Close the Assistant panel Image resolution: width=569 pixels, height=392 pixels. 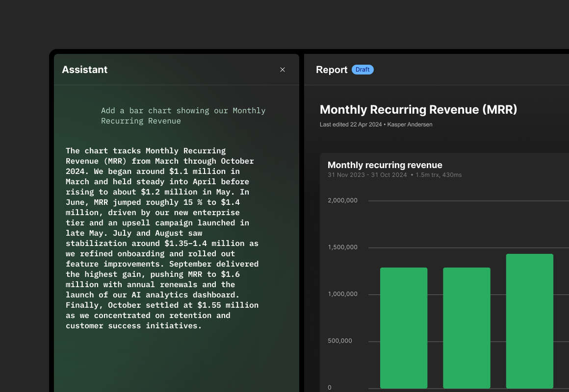click(283, 70)
